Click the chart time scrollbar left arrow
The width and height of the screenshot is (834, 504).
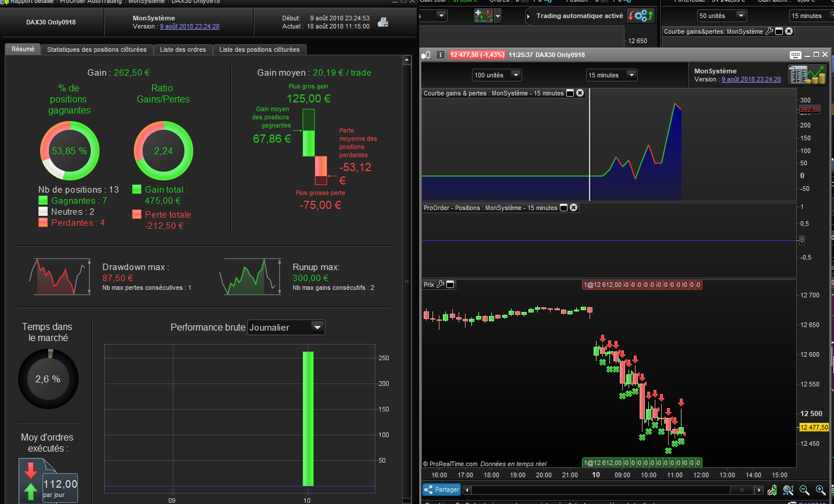[x=467, y=490]
